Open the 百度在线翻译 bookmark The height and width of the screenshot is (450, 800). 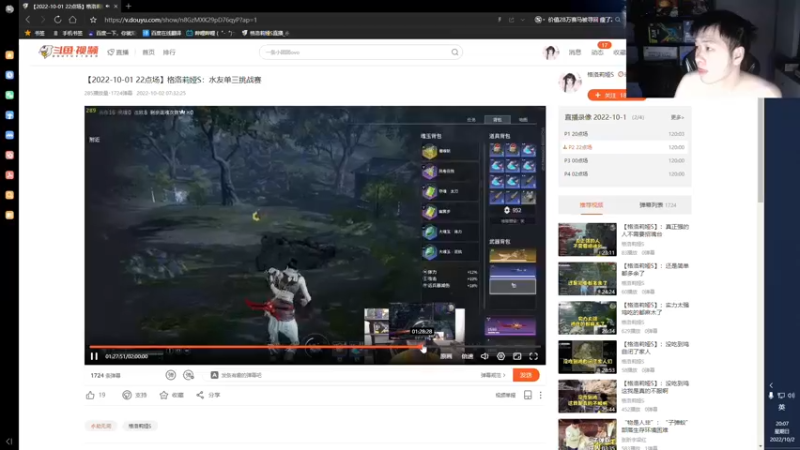[x=162, y=33]
